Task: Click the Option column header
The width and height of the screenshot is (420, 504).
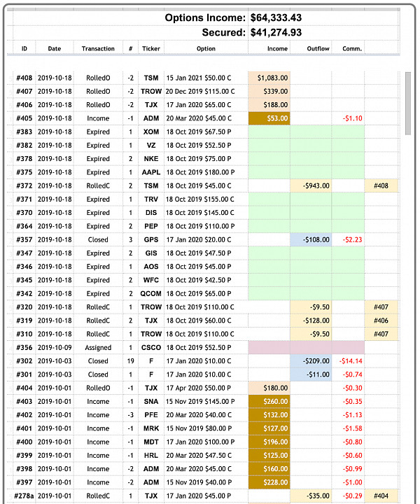Action: 206,48
